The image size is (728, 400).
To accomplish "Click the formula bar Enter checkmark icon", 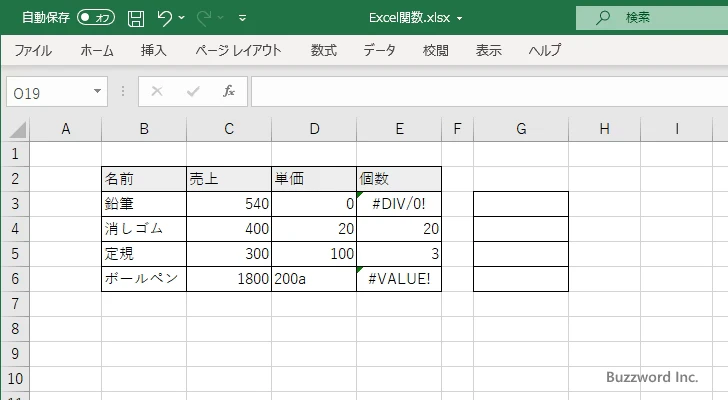I will (193, 91).
